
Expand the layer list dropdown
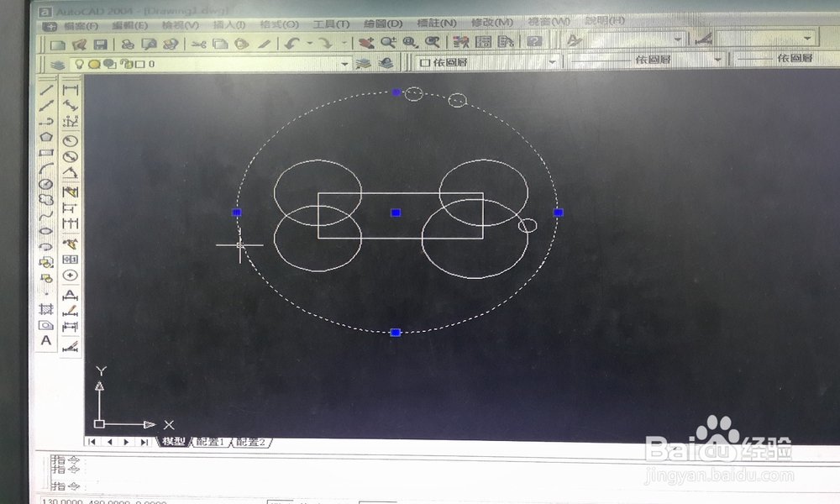tap(344, 64)
